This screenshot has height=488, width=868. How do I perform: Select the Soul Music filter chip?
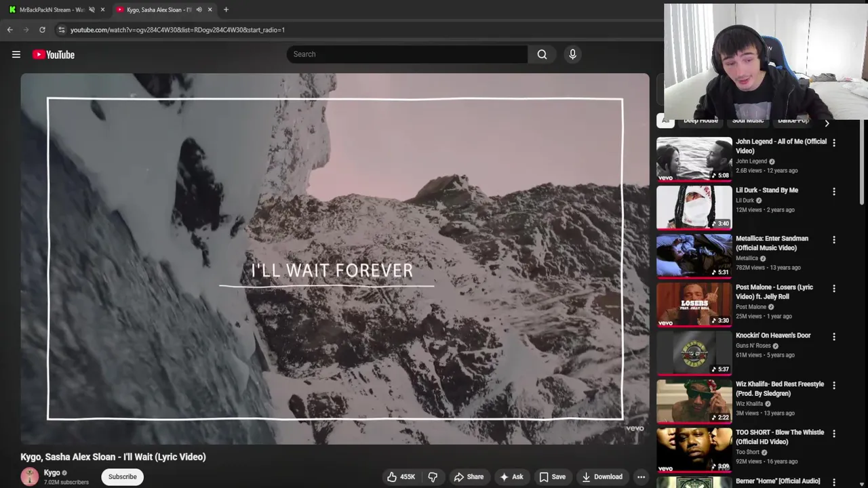(748, 121)
